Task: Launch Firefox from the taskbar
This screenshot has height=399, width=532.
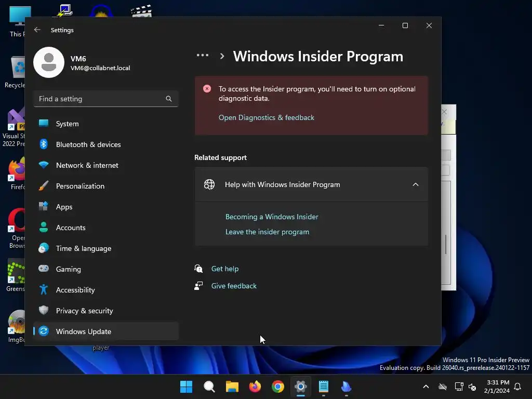Action: tap(255, 387)
